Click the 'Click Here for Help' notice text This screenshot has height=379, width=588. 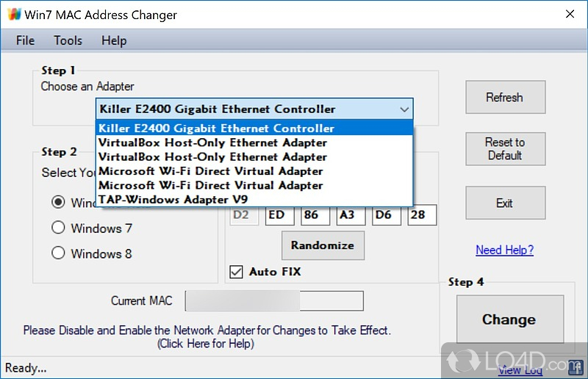(x=206, y=344)
